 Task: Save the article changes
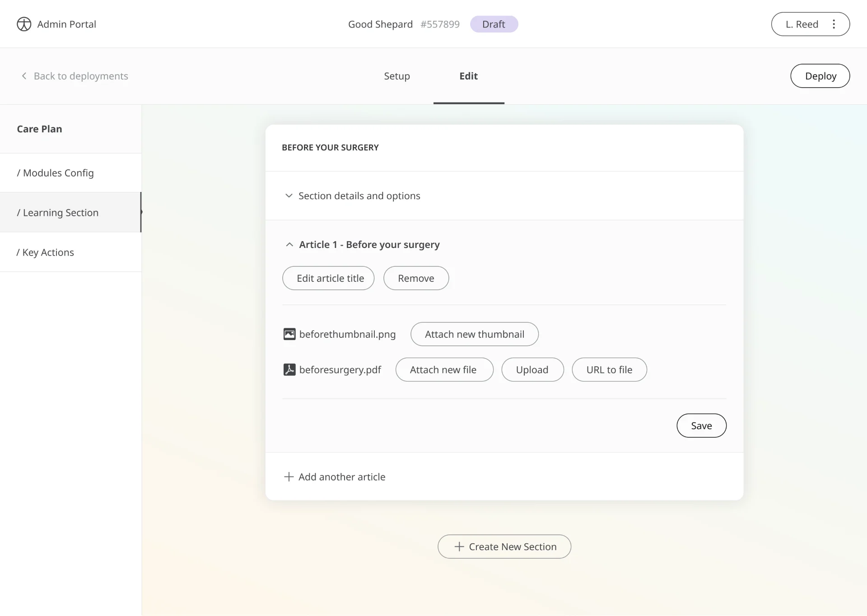click(701, 425)
